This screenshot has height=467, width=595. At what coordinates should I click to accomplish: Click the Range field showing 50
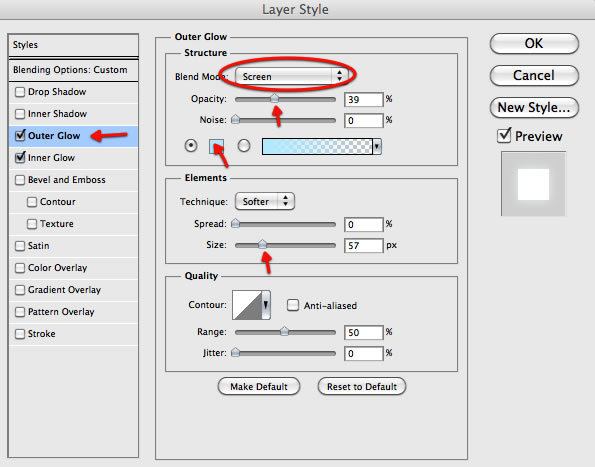[x=364, y=332]
